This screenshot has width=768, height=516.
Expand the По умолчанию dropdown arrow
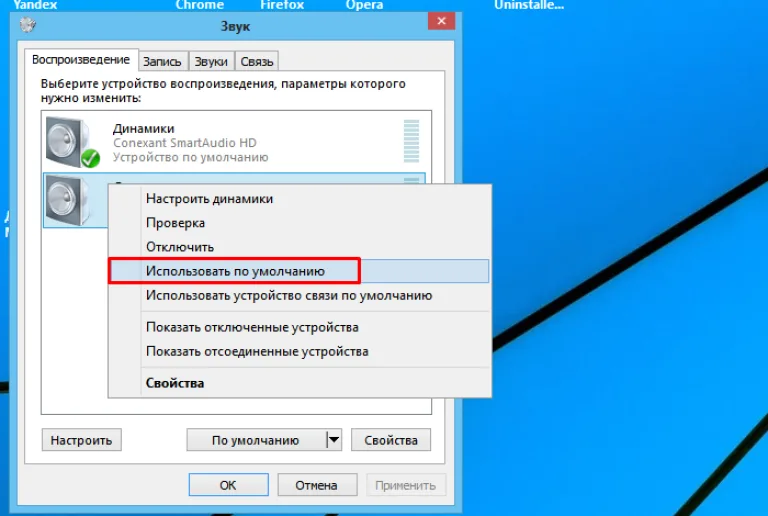click(334, 440)
